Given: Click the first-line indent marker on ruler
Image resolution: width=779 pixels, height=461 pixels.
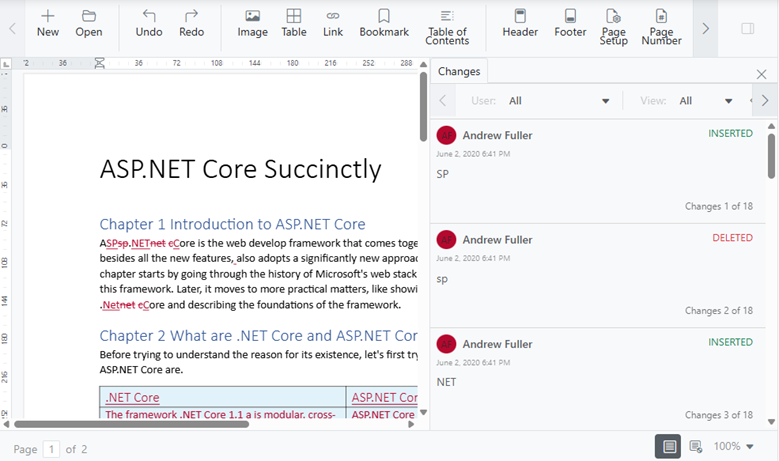Looking at the screenshot, I should pyautogui.click(x=99, y=61).
